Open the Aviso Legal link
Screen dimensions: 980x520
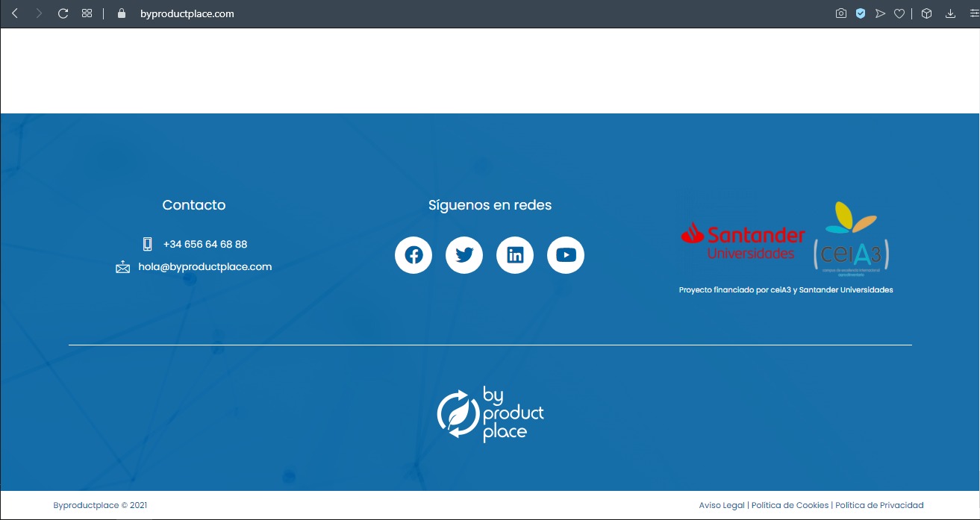(722, 505)
